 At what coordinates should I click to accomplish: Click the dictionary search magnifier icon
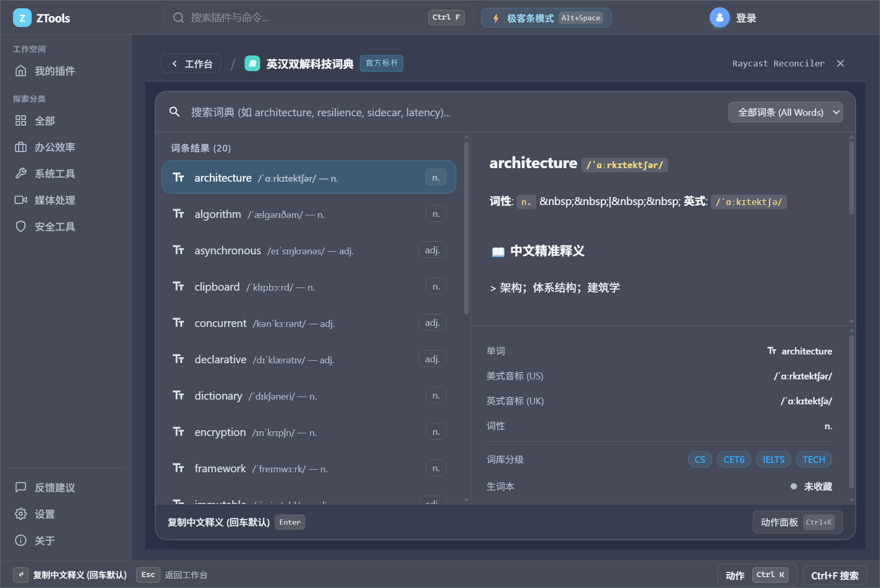coord(174,112)
